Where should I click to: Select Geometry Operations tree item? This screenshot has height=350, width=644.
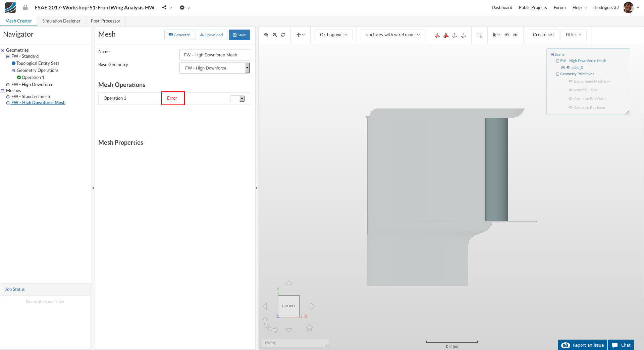point(38,71)
